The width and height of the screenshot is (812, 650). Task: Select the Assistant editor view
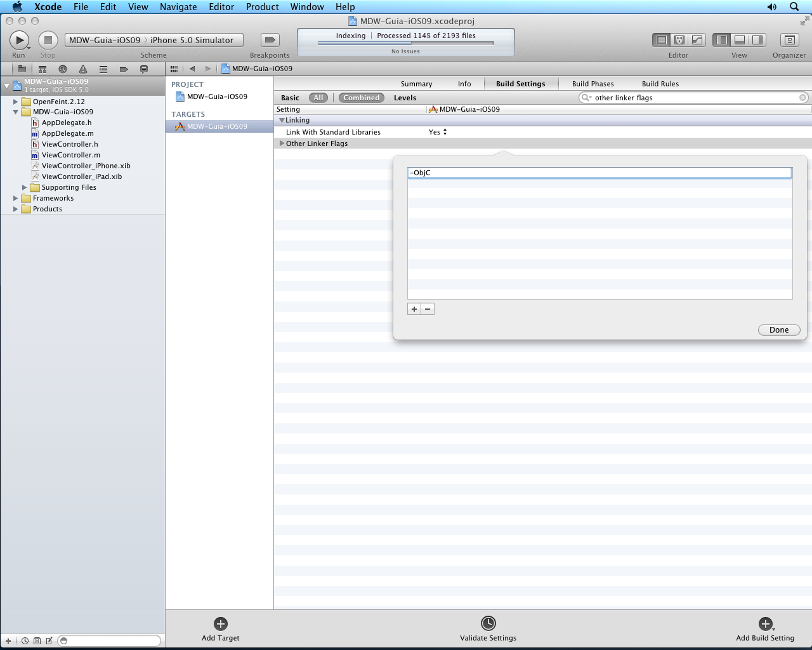click(x=679, y=40)
